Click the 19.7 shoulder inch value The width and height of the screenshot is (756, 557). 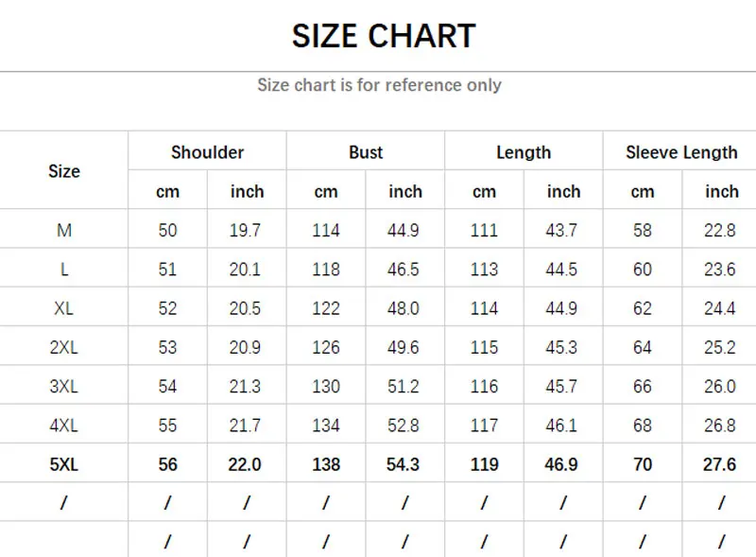pyautogui.click(x=246, y=231)
